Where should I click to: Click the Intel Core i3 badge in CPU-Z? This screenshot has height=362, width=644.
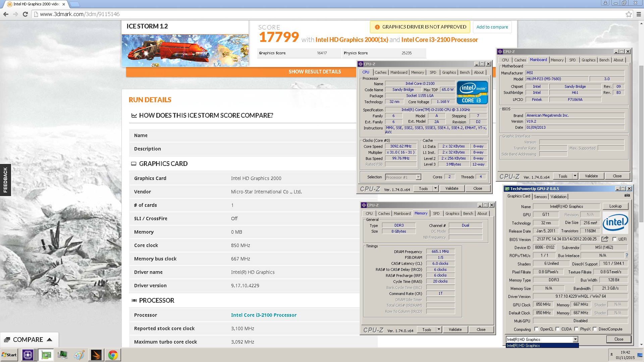pyautogui.click(x=472, y=93)
